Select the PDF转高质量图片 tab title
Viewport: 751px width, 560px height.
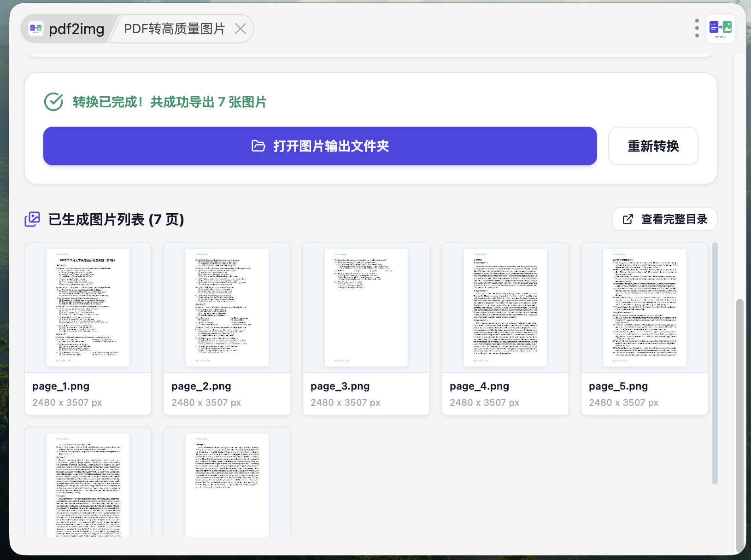click(x=174, y=29)
